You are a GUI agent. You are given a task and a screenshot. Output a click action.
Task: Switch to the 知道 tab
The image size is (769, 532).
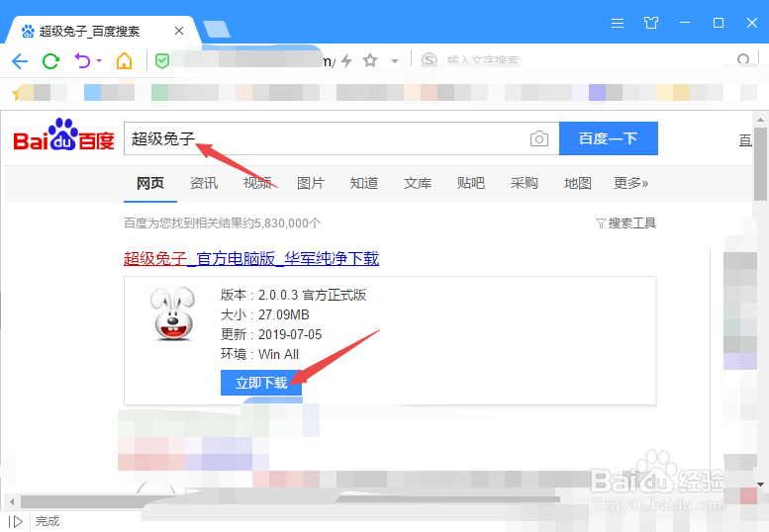point(364,183)
